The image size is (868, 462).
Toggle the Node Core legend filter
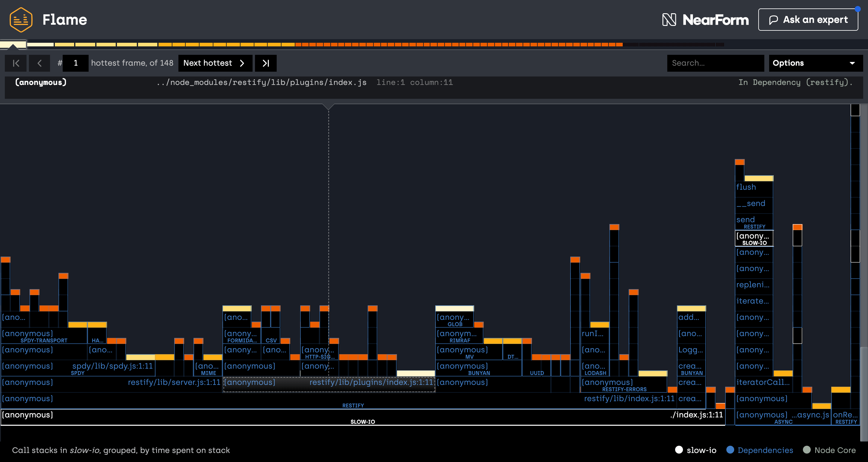point(829,450)
